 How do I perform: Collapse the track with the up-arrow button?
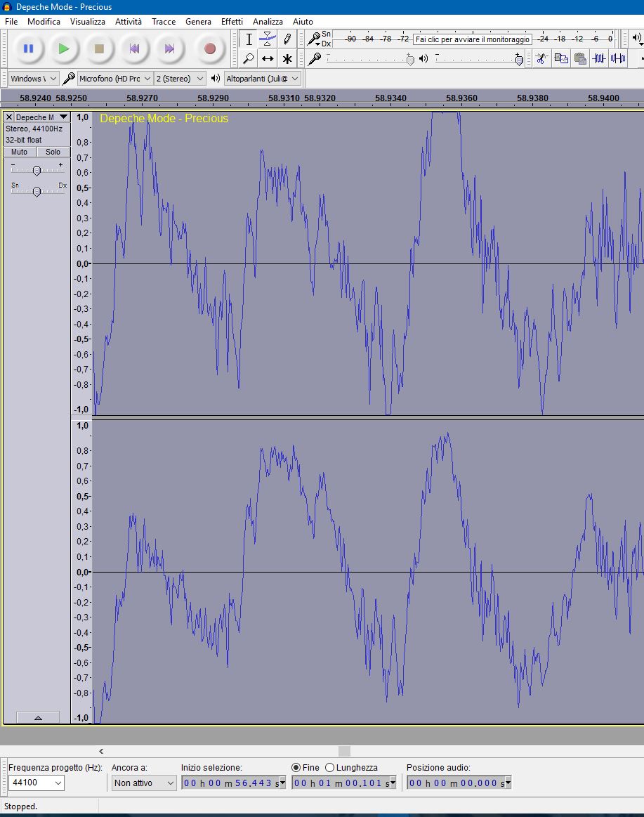click(x=38, y=717)
